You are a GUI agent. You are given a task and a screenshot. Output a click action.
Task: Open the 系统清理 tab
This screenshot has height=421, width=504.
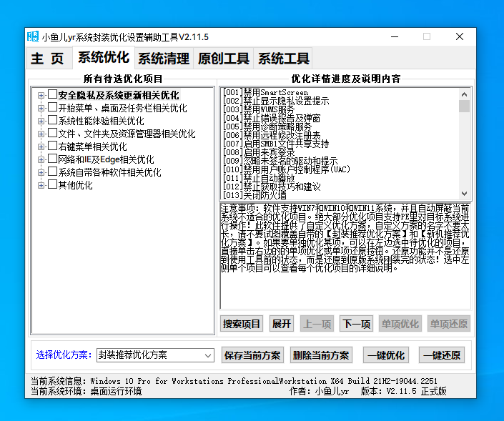(x=164, y=59)
